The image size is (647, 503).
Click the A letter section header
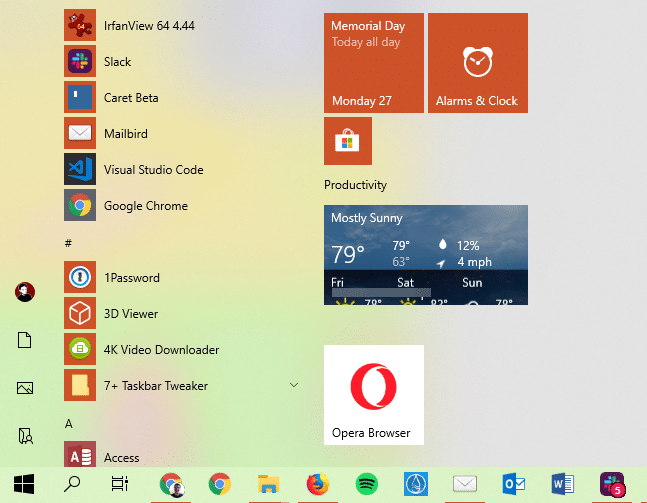[68, 423]
